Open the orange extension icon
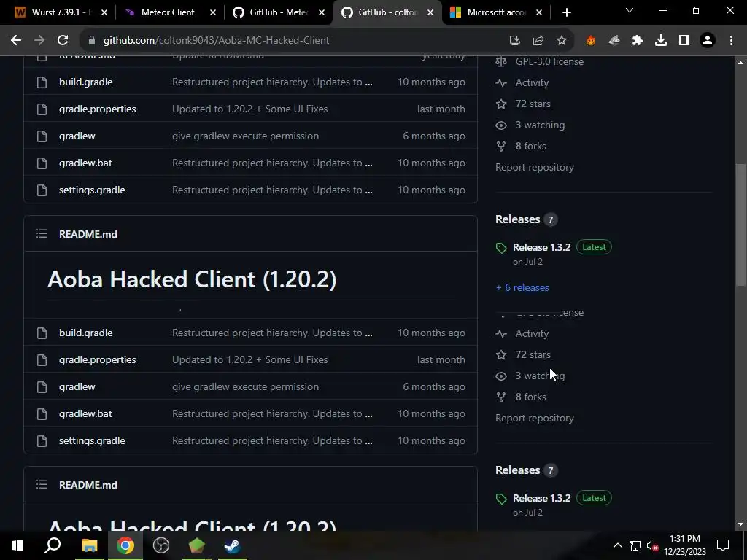 [591, 41]
